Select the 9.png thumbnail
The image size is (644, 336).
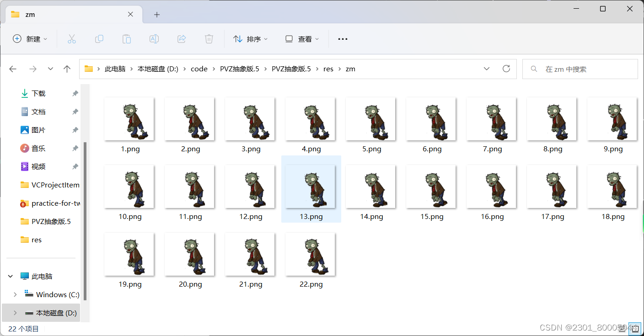pyautogui.click(x=612, y=119)
